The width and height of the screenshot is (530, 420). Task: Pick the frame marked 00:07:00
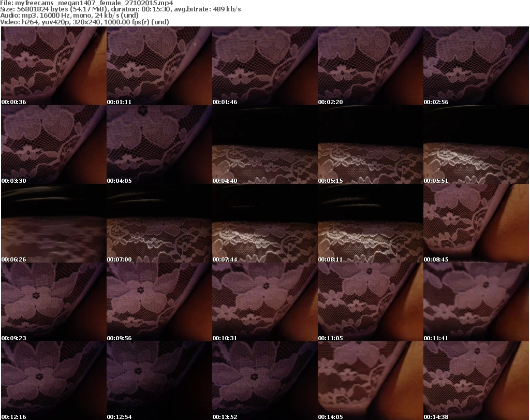[x=159, y=224]
